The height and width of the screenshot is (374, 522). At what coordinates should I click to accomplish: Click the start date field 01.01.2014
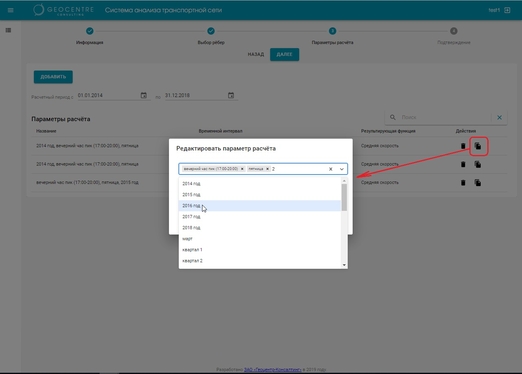[108, 95]
